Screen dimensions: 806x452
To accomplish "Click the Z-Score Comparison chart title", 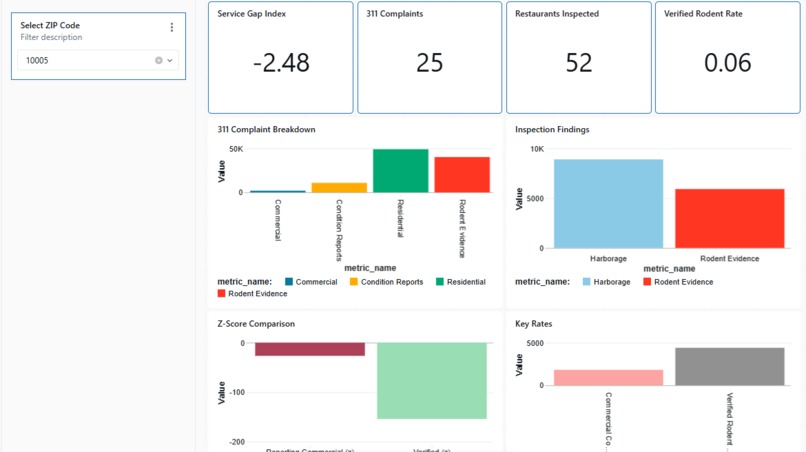I will [x=256, y=324].
